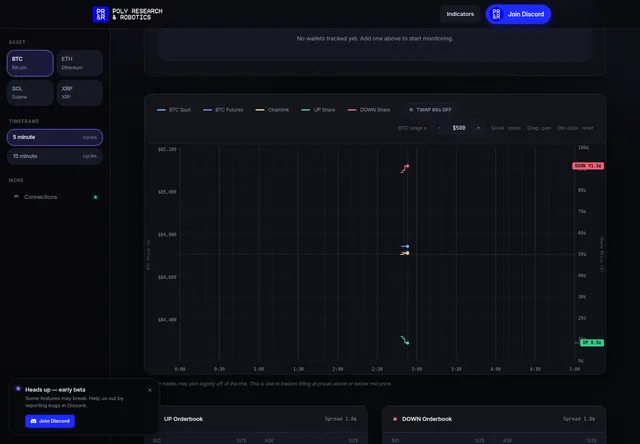Click Join Discord in the beta notice

pyautogui.click(x=50, y=421)
